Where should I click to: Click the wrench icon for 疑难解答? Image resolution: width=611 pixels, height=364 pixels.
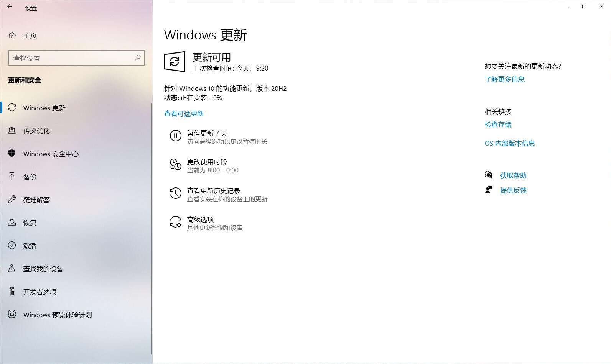point(12,199)
